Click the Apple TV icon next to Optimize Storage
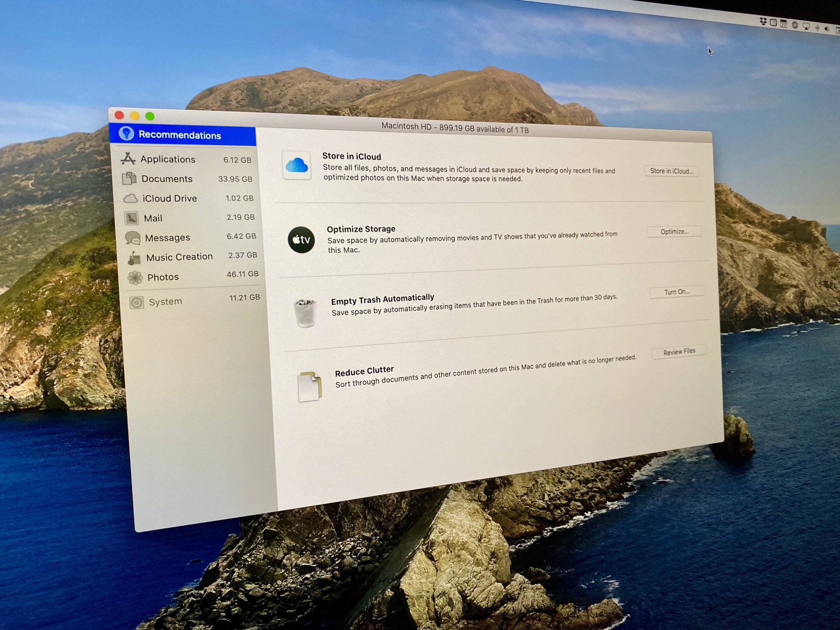The image size is (840, 630). tap(301, 240)
